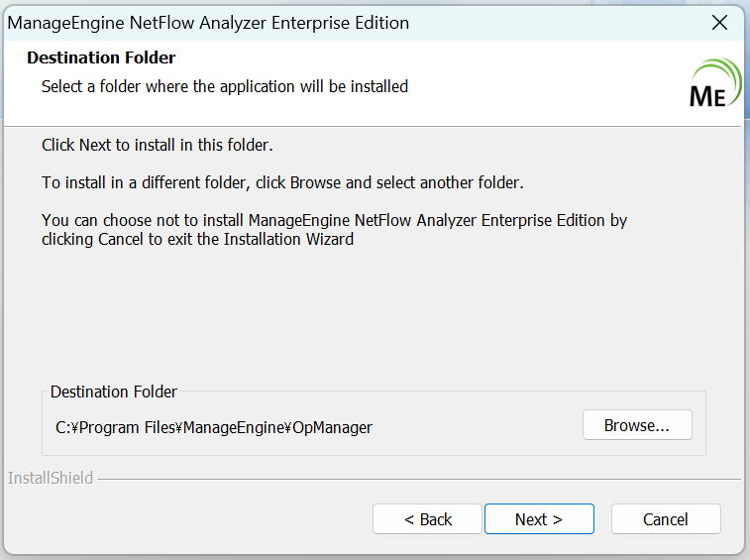Click the text 'Click Next to install in this folder.'
This screenshot has width=750, height=560.
[x=158, y=145]
